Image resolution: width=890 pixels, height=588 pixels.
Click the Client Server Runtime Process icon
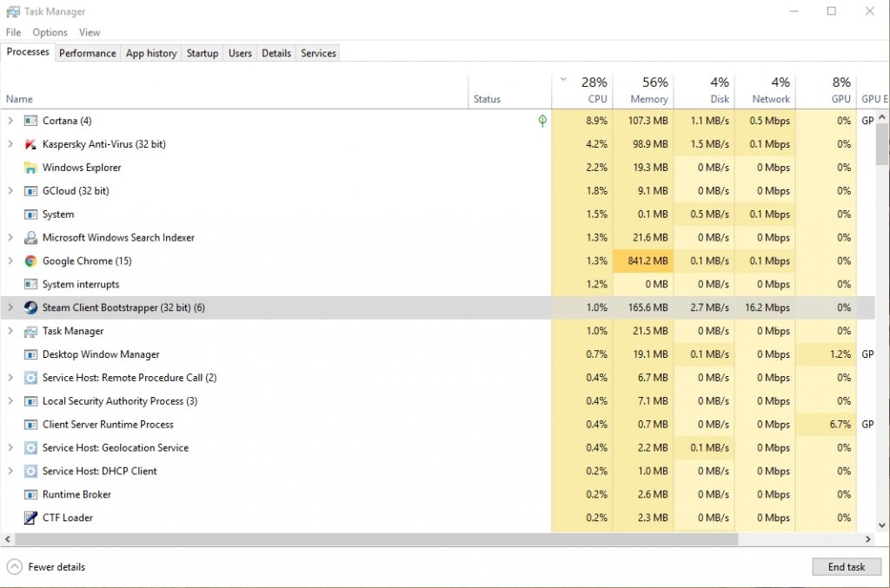pos(30,424)
